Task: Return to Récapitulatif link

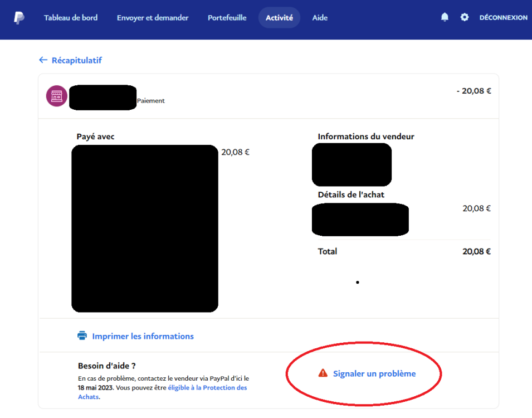Action: point(77,60)
